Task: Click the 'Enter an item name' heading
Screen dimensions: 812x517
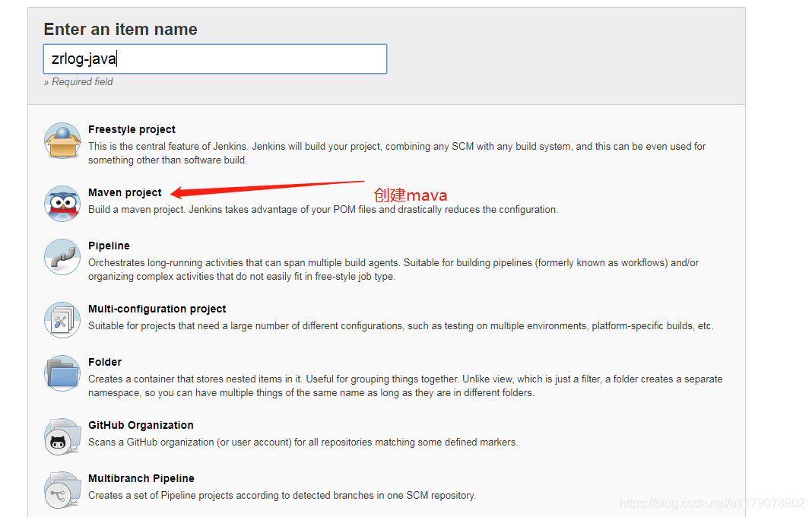Action: (121, 30)
